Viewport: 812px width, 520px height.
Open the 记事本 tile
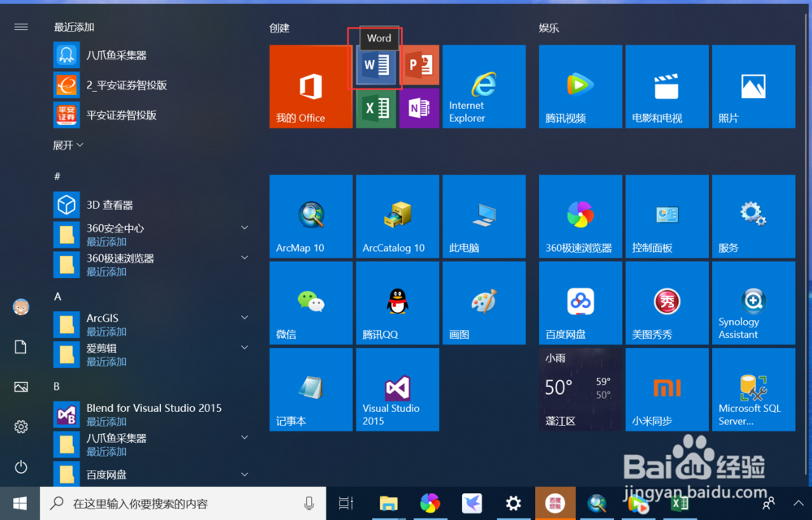click(x=311, y=389)
